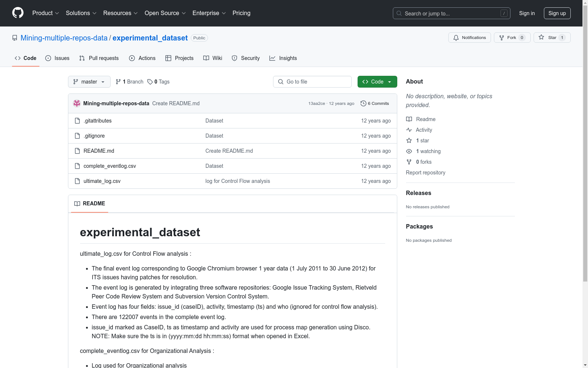Click the ultimate_log.csv file icon
Viewport: 588px width, 368px height.
77,181
